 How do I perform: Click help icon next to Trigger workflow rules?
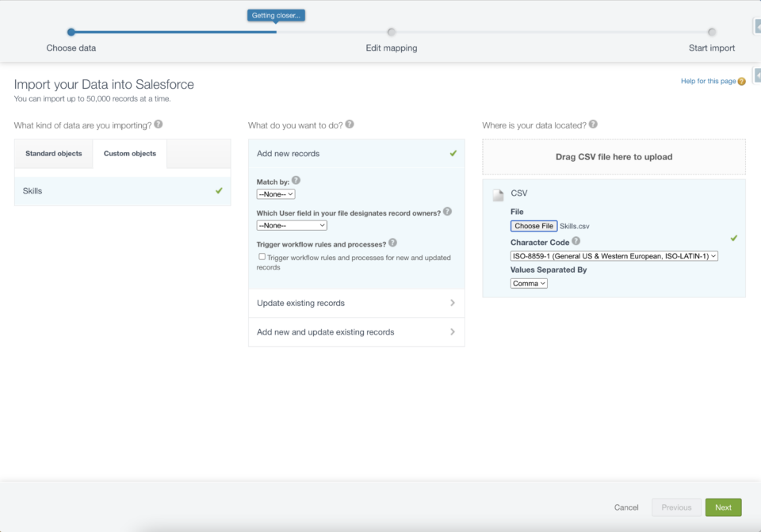[x=392, y=243]
